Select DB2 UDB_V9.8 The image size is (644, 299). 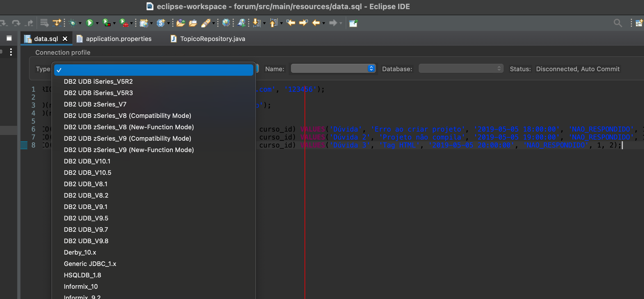click(154, 241)
